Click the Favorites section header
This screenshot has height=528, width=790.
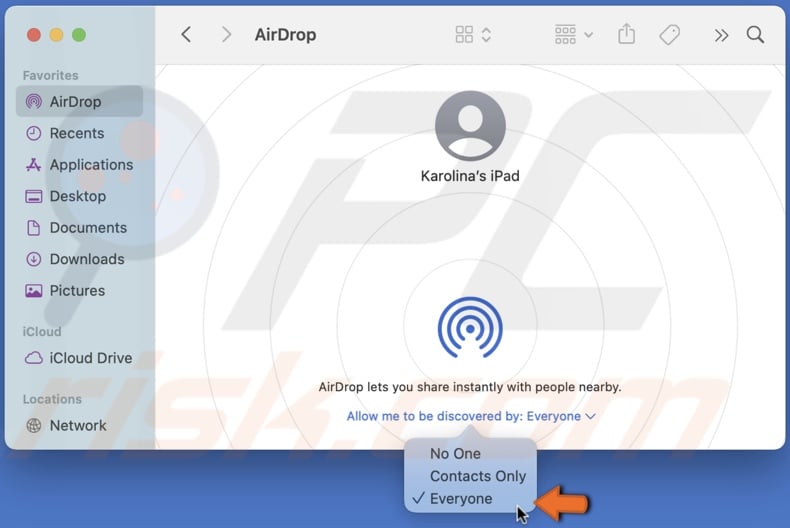(x=50, y=76)
